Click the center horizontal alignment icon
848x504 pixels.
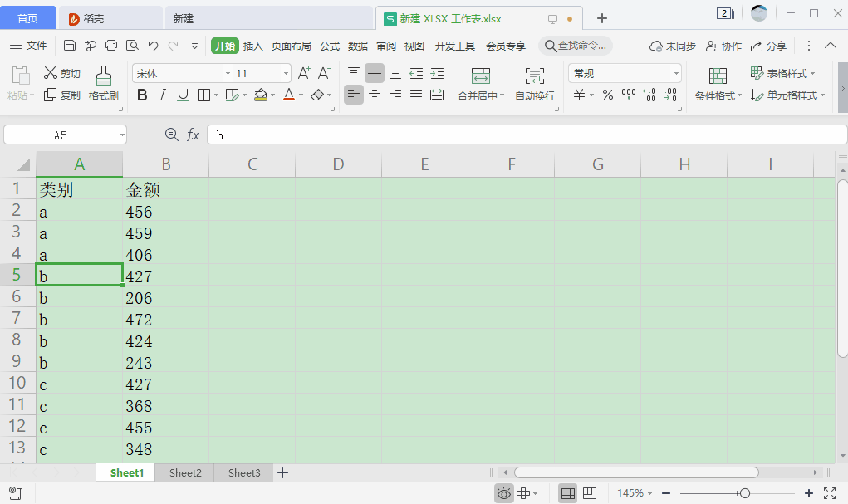[375, 95]
